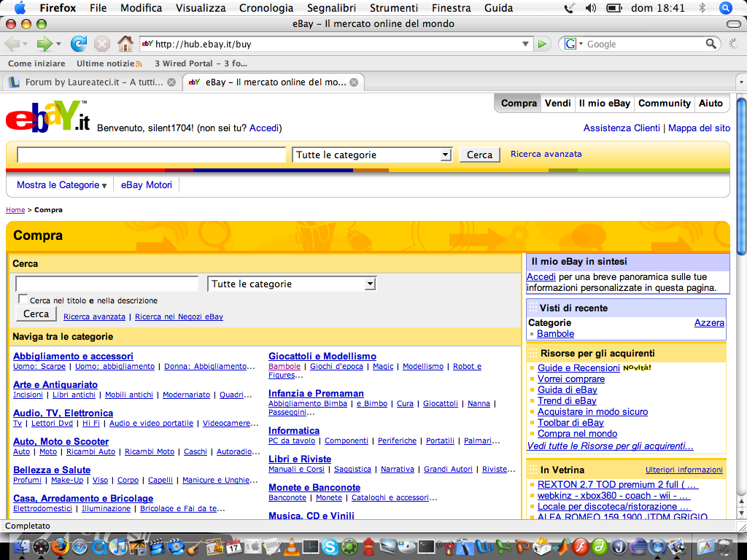Open Skype from the dock
The width and height of the screenshot is (747, 560).
click(330, 547)
